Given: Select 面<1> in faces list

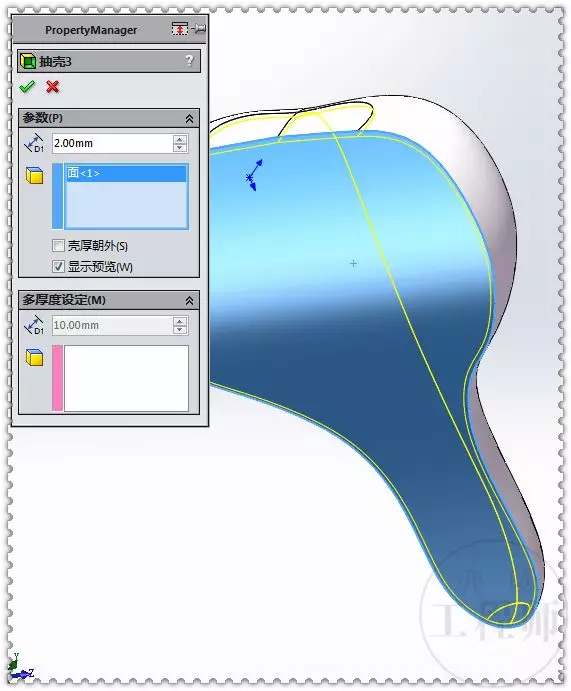Looking at the screenshot, I should tap(126, 173).
